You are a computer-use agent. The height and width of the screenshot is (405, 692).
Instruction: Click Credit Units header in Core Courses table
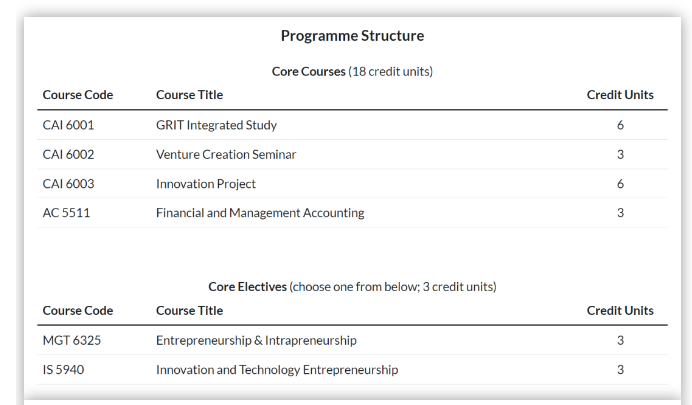click(x=620, y=95)
